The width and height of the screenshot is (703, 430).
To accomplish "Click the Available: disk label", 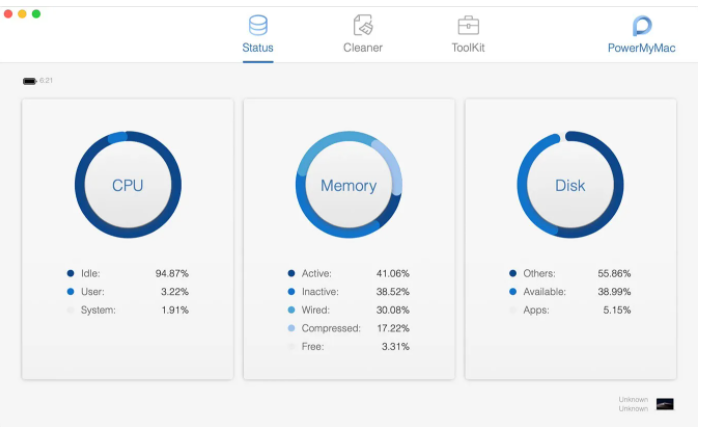I will click(x=545, y=291).
